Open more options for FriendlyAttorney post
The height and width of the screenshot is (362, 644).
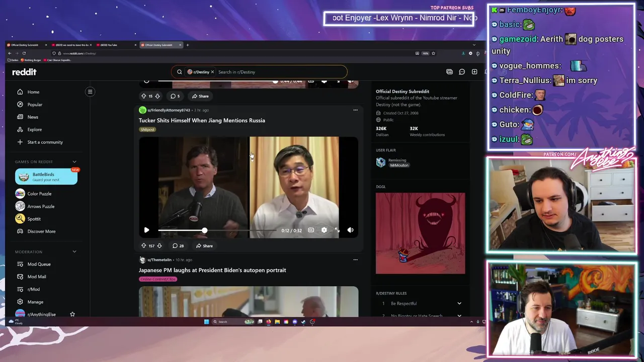355,110
